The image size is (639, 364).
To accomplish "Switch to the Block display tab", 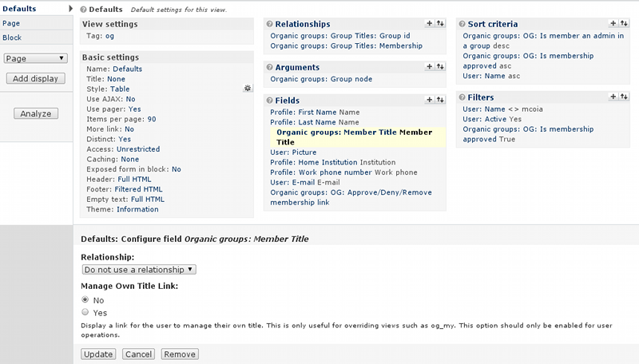I will (12, 38).
